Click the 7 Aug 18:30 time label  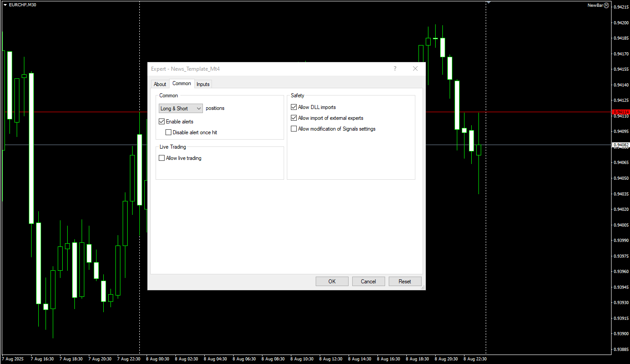coord(71,359)
